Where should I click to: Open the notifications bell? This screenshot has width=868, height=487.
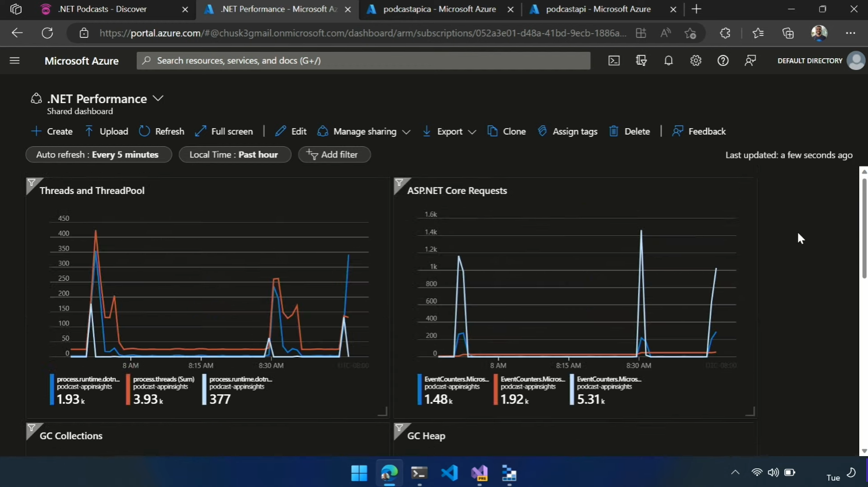point(668,61)
